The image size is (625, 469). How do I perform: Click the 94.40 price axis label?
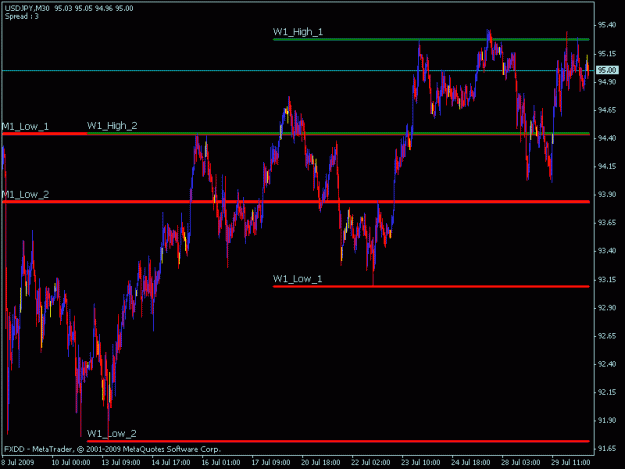point(607,138)
